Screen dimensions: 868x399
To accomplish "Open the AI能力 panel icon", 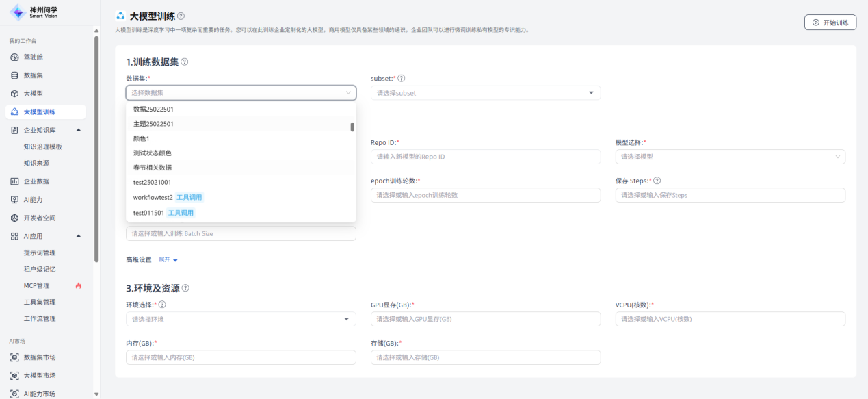I will pos(15,199).
